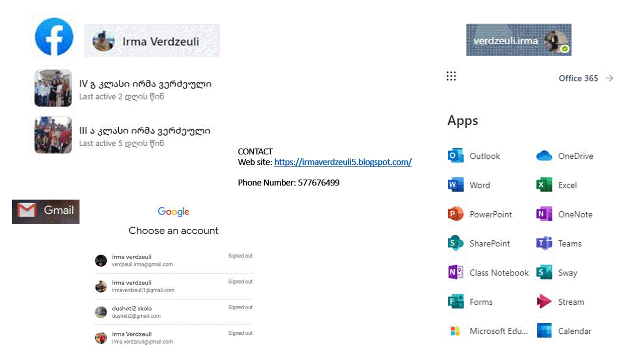Click the Gmail label text
644x362 pixels.
(x=59, y=210)
